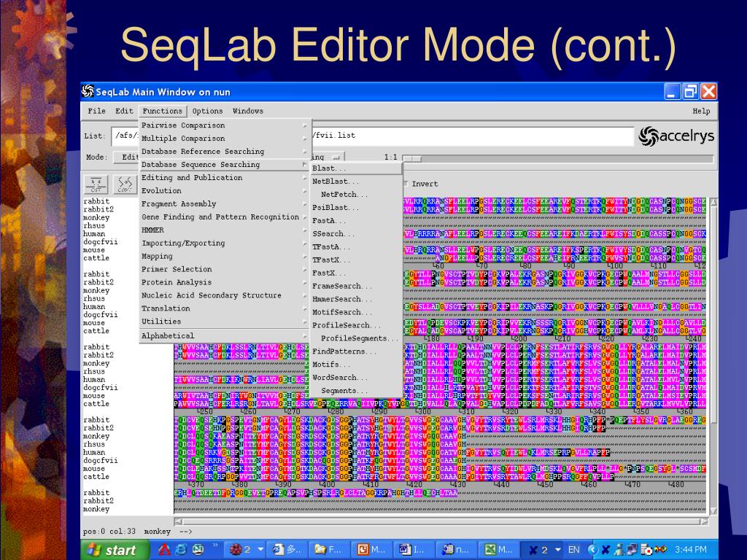
Task: Choose PsiBlast... in the submenu
Action: coord(356,208)
